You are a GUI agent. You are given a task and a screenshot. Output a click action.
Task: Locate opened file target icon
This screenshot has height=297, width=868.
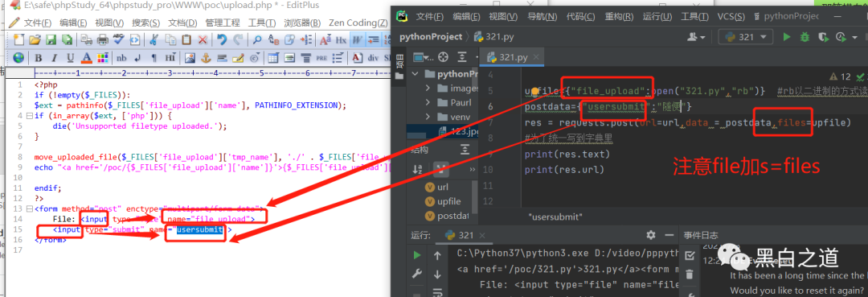443,57
